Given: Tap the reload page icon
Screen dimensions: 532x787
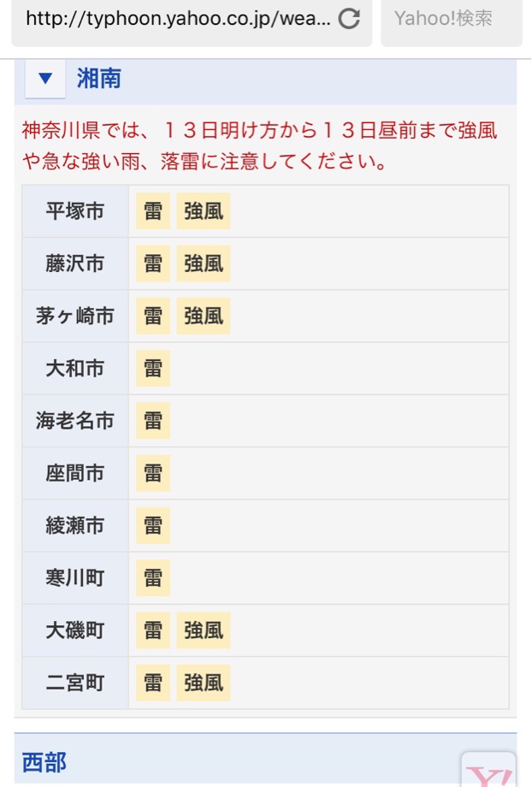Looking at the screenshot, I should [349, 19].
